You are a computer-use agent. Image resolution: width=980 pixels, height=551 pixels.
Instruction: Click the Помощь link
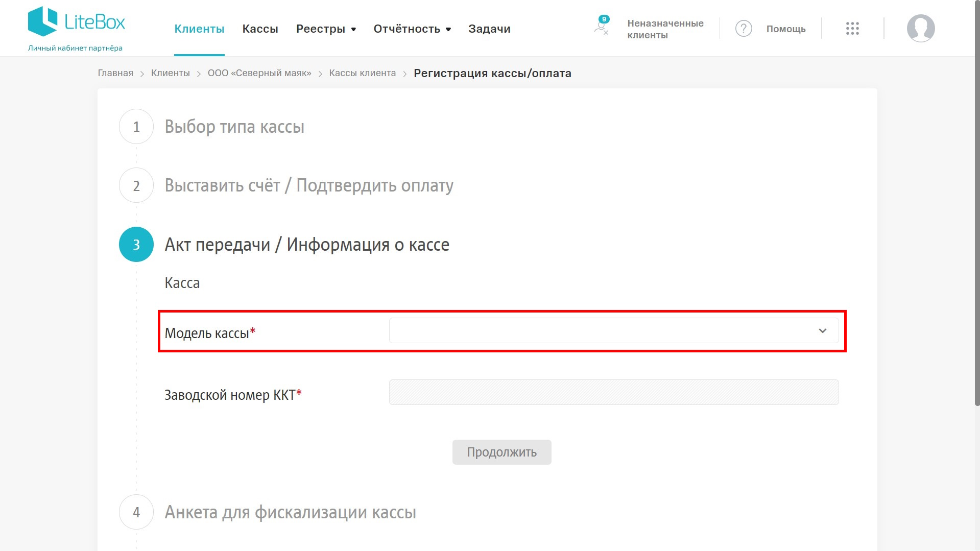(x=786, y=29)
